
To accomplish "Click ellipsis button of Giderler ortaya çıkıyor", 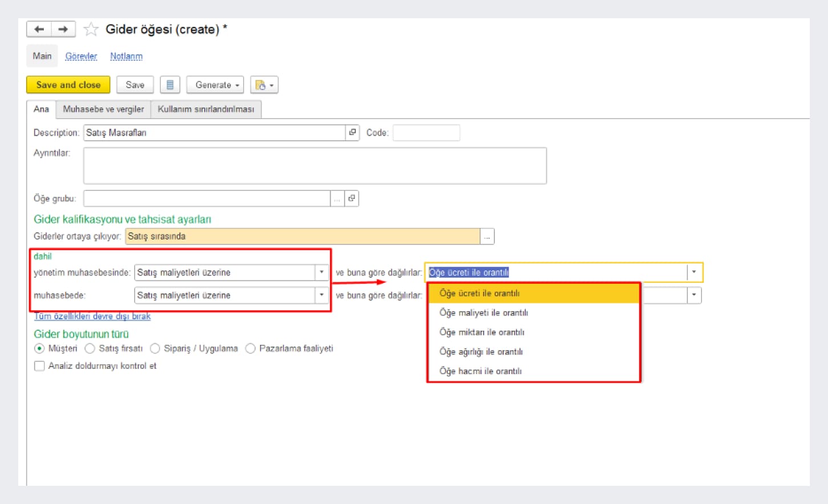I will pos(487,237).
